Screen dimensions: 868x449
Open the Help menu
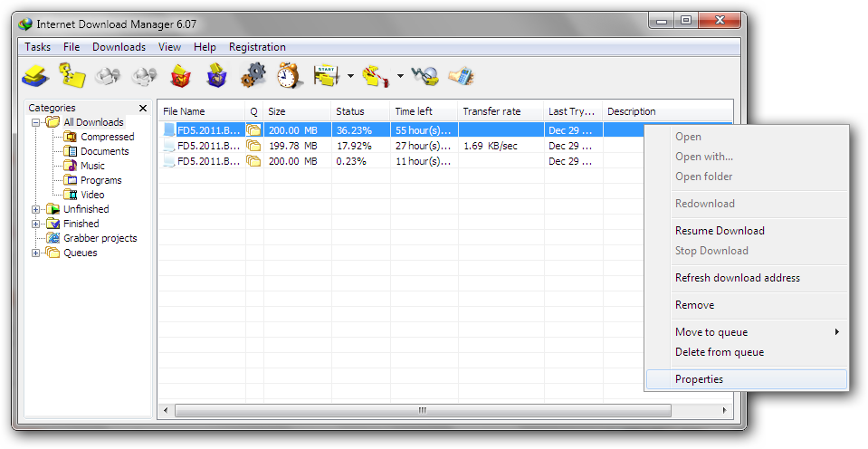(205, 47)
